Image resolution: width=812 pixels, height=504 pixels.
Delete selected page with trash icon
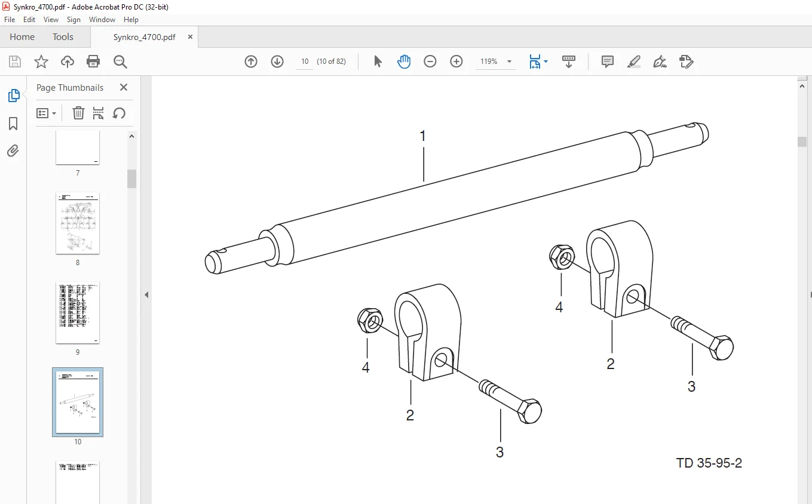(x=78, y=113)
